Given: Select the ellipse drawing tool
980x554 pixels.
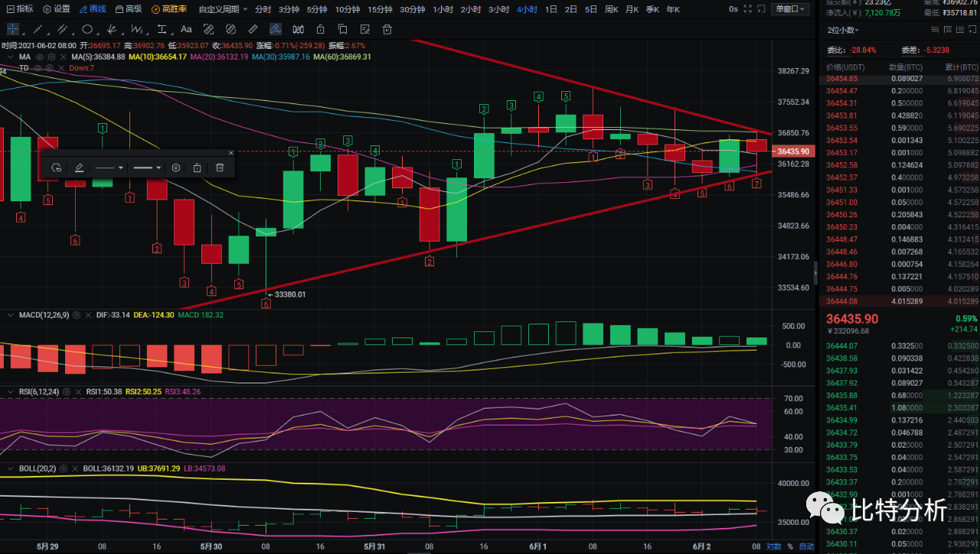Looking at the screenshot, I should tap(87, 30).
